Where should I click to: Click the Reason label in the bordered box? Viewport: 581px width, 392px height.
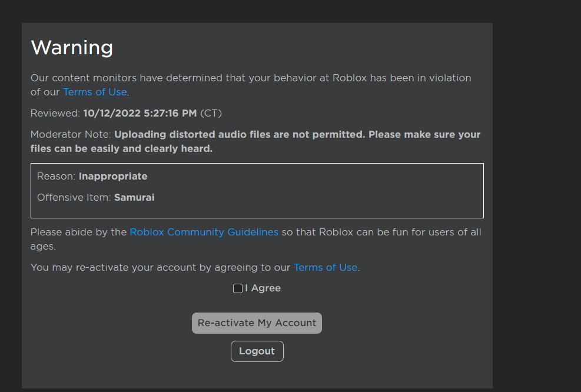(57, 176)
